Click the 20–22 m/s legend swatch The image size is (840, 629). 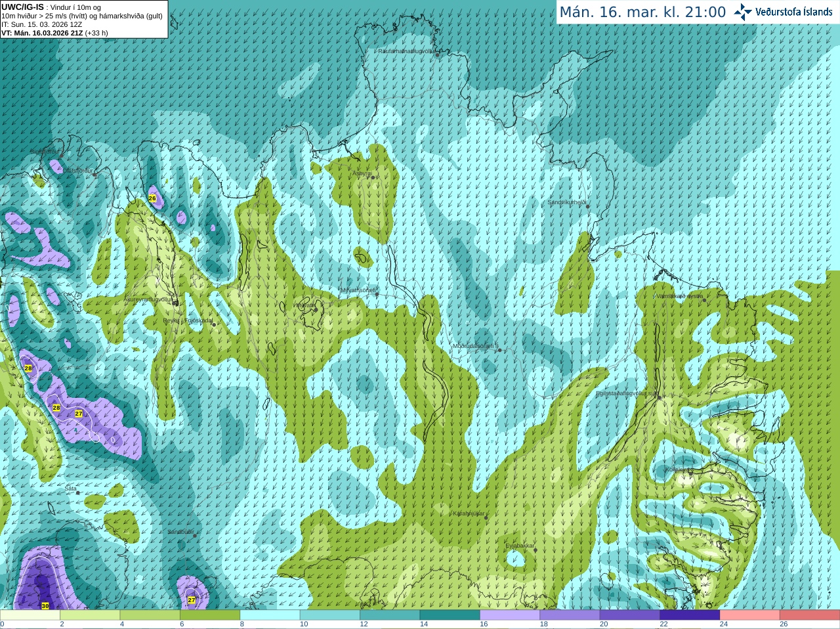point(630,615)
